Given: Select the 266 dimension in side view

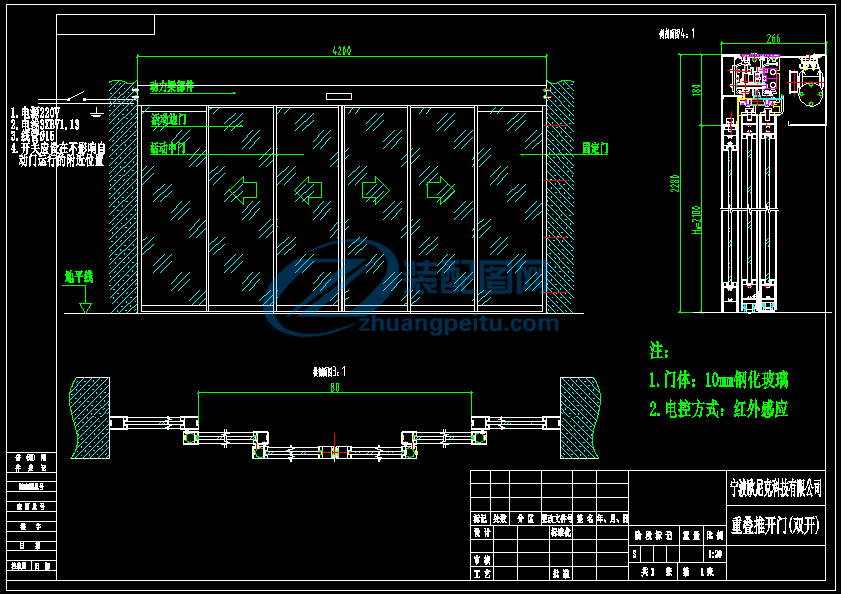Looking at the screenshot, I should coord(772,39).
